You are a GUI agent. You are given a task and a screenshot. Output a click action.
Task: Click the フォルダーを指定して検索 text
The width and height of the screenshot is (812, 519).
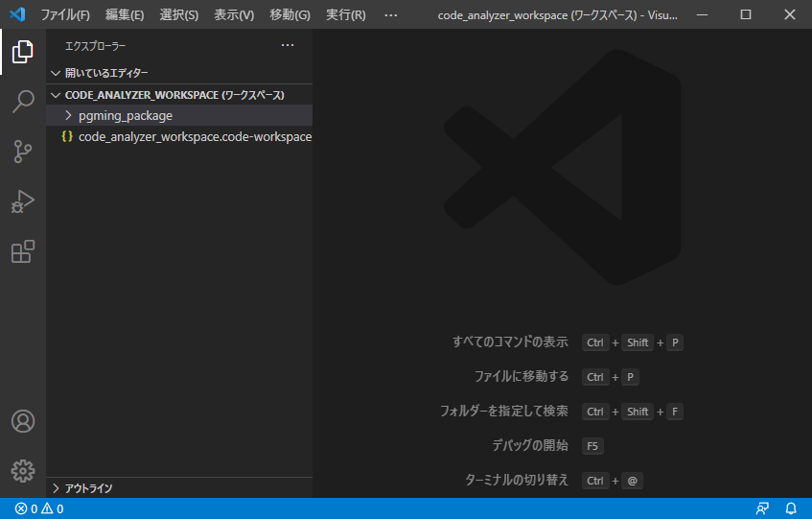pos(504,412)
